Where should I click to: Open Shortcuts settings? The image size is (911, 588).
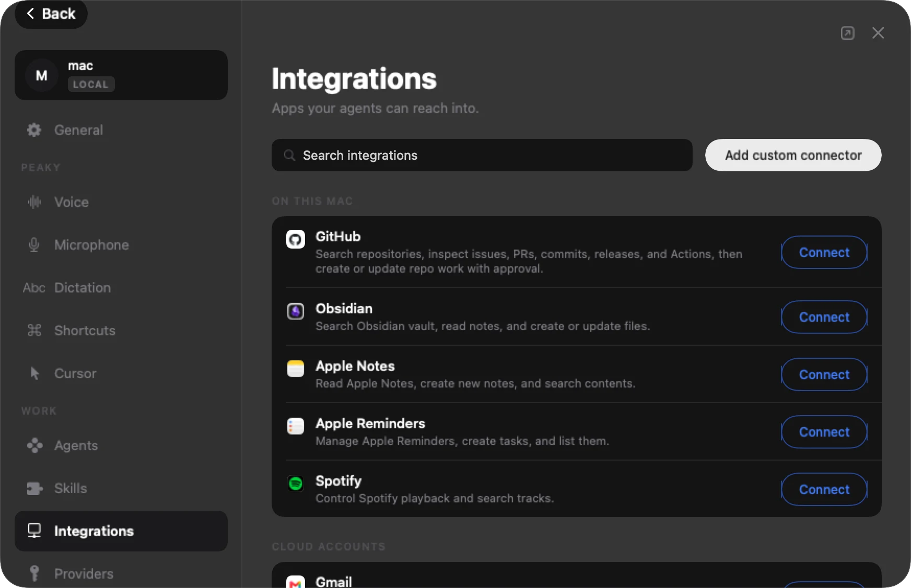pos(121,331)
